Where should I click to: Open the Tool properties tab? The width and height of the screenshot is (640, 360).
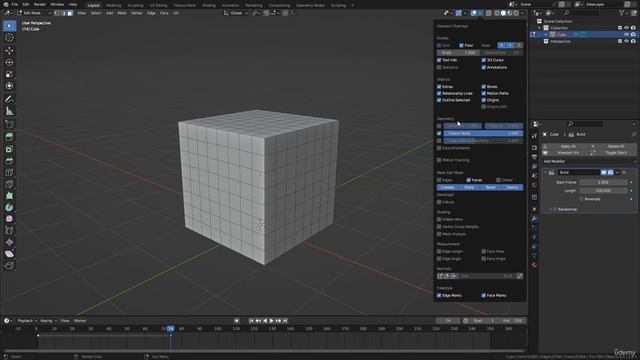[534, 136]
